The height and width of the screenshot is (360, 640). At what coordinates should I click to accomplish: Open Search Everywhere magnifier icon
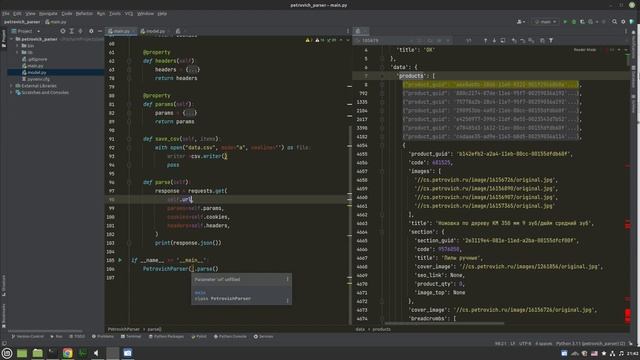614,22
